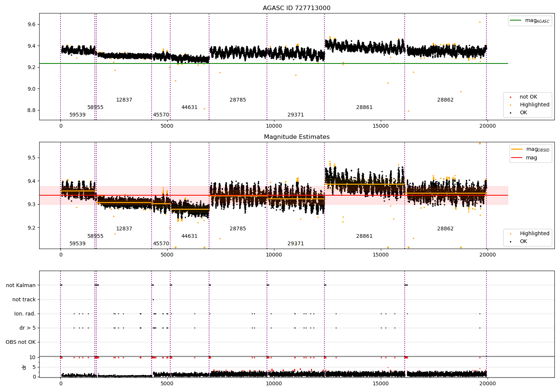
Task: Select the 9.3 y-axis tick label
Action: (x=31, y=205)
